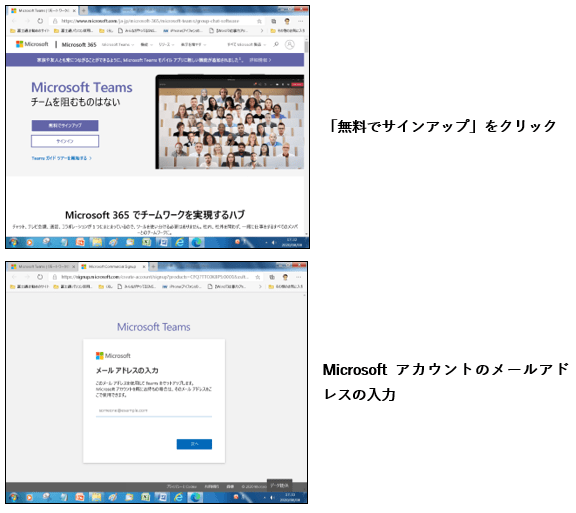This screenshot has width=576, height=513.
Task: Open Teams guided tour link below buttons
Action: (x=61, y=158)
